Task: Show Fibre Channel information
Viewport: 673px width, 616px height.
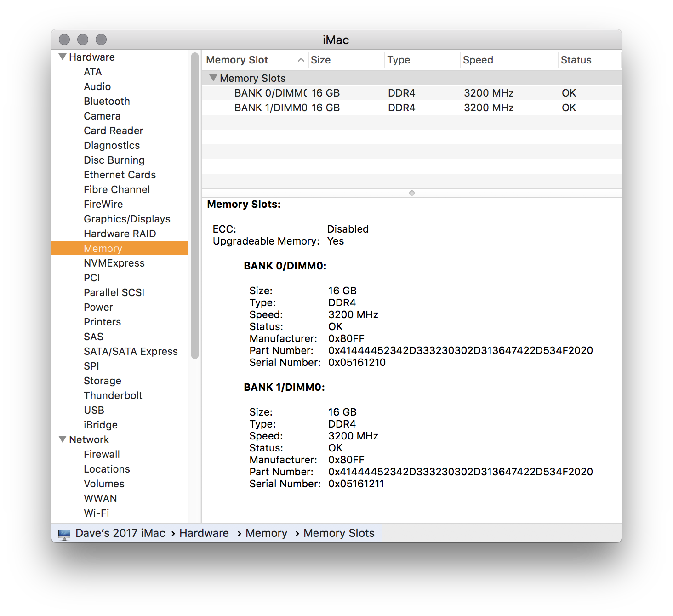Action: 117,189
